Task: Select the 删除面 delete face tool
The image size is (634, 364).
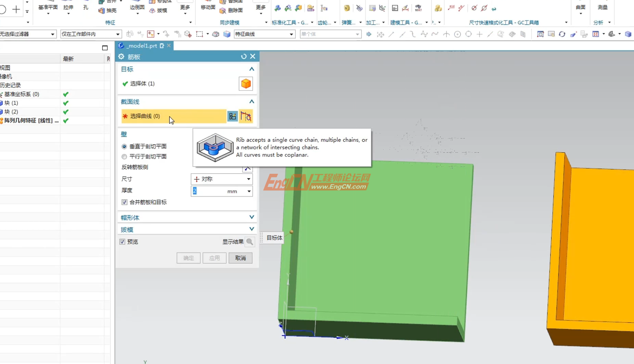Action: pyautogui.click(x=231, y=11)
